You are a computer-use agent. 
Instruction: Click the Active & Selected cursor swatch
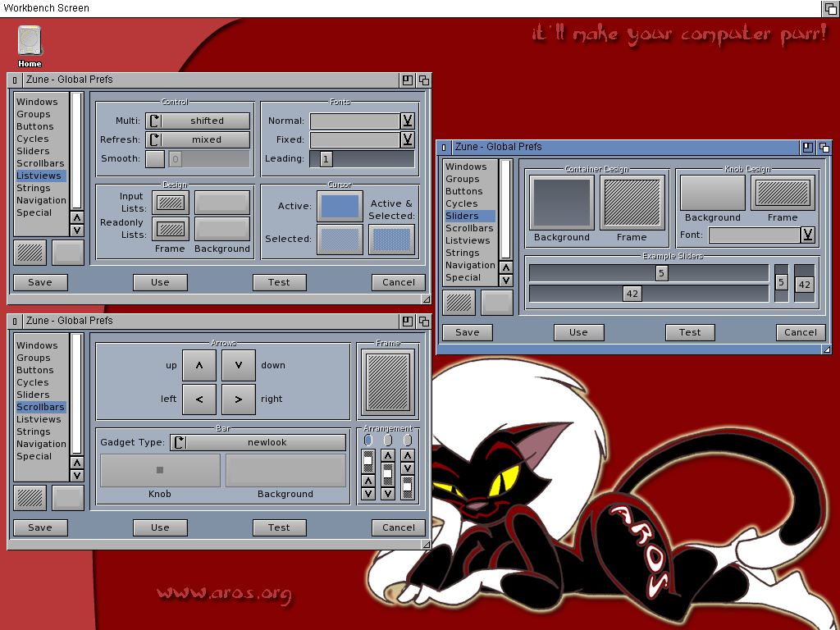pos(391,239)
